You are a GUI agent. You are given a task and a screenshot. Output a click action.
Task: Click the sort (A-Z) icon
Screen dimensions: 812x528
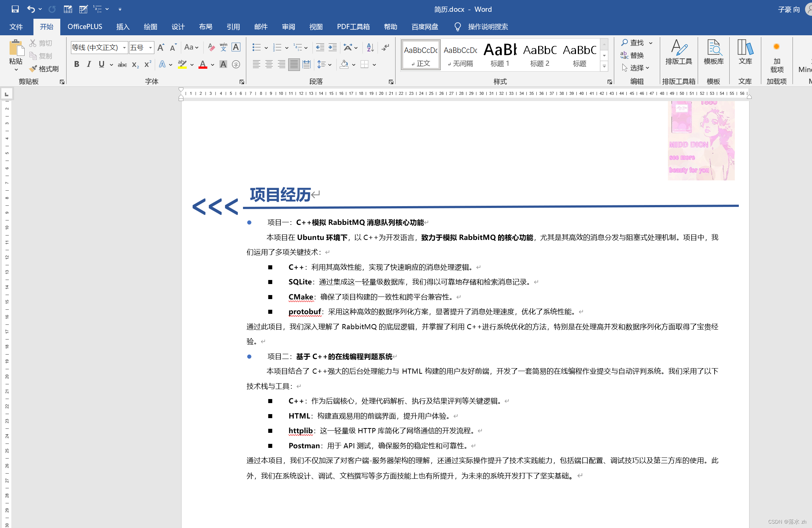(370, 47)
